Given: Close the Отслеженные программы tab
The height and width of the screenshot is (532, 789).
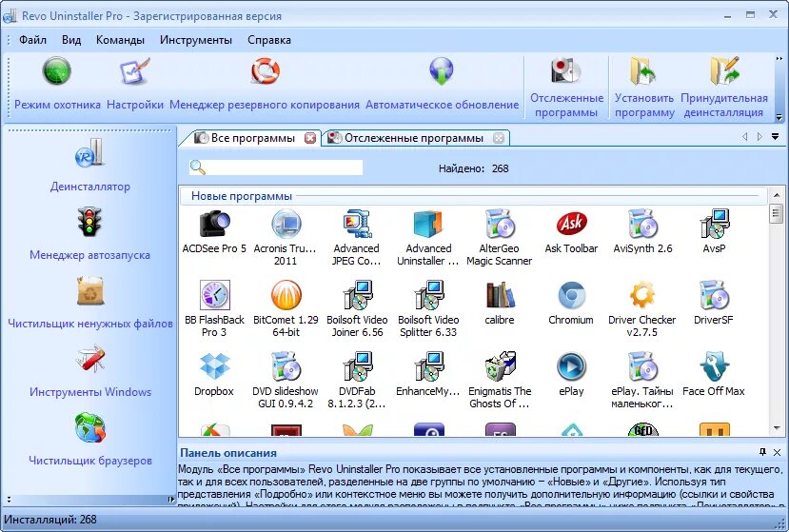Looking at the screenshot, I should [x=498, y=138].
